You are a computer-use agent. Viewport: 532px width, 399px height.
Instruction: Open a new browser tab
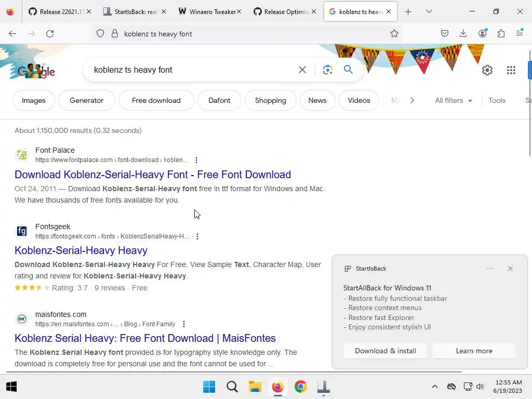click(408, 12)
